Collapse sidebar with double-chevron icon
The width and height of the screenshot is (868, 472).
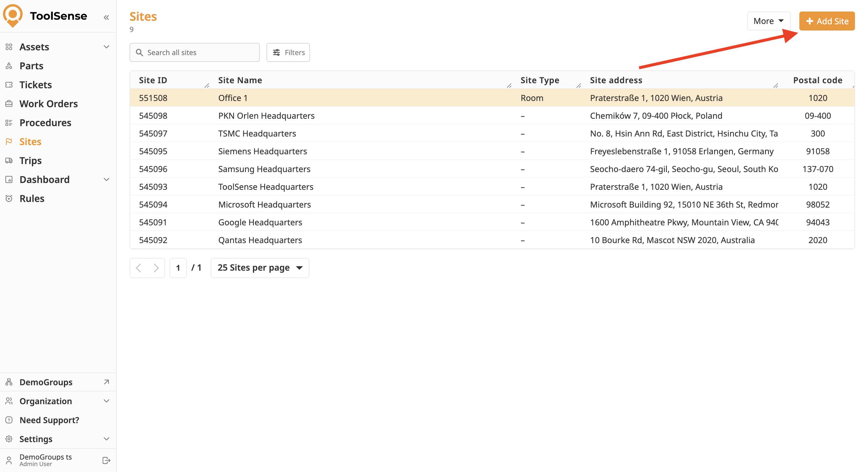107,17
